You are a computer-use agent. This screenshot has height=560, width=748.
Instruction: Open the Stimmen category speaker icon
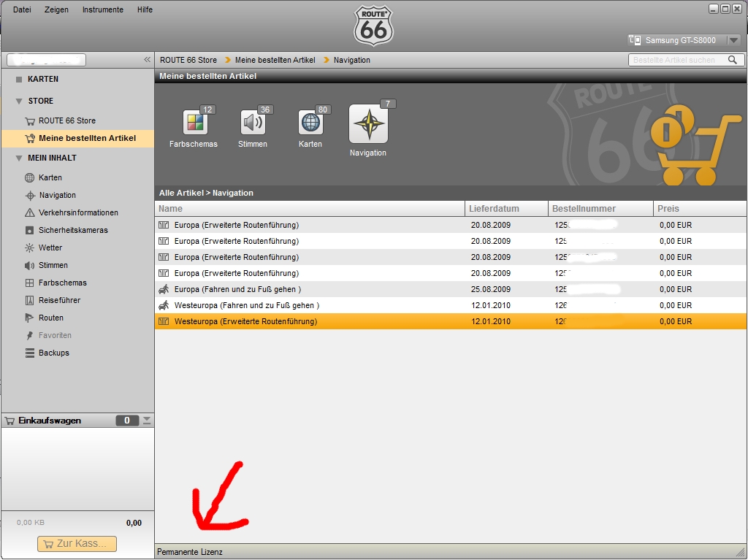point(252,122)
